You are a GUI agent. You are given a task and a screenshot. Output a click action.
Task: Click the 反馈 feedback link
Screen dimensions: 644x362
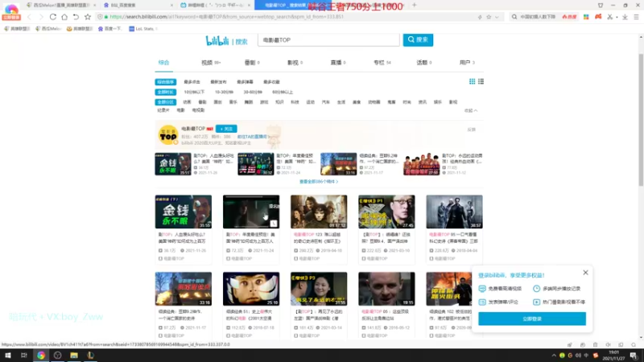click(471, 130)
